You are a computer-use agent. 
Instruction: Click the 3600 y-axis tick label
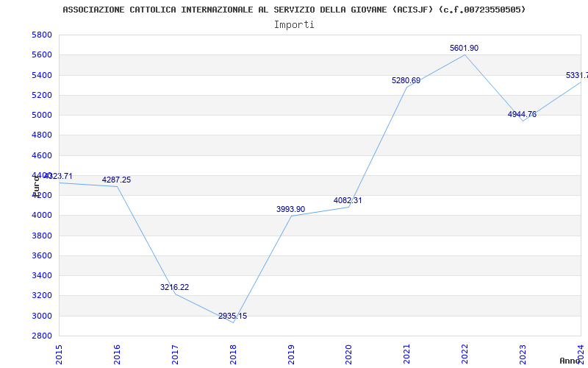point(43,255)
